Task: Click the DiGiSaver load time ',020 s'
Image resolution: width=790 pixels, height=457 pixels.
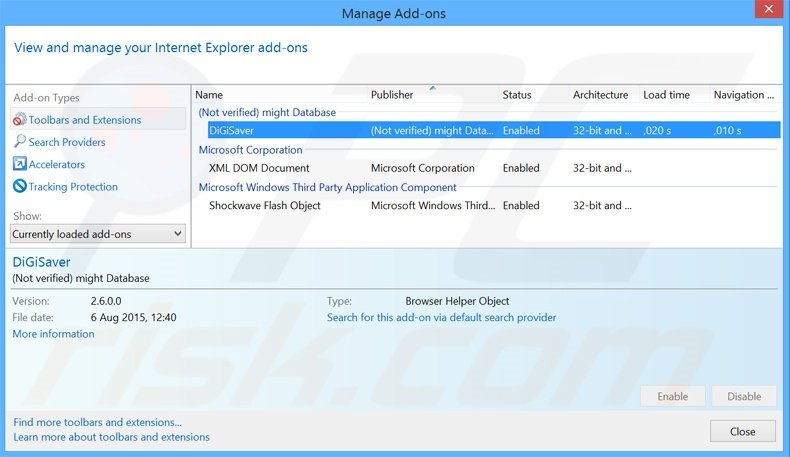Action: tap(657, 130)
